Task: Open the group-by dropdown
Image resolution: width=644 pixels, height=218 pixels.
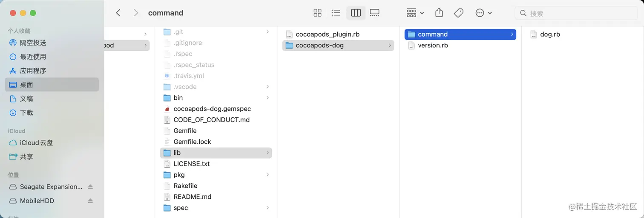Action: 415,13
